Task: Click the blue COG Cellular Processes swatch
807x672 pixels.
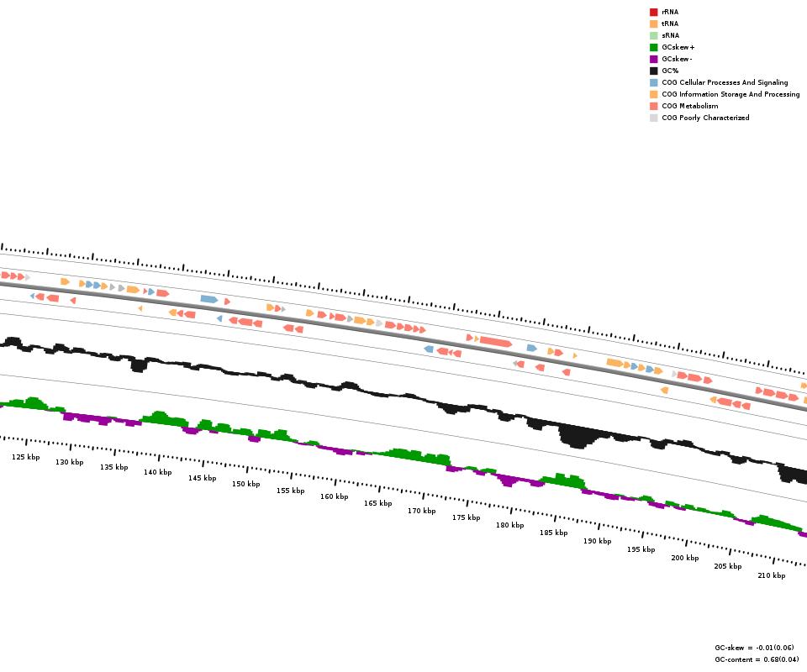Action: tap(653, 82)
